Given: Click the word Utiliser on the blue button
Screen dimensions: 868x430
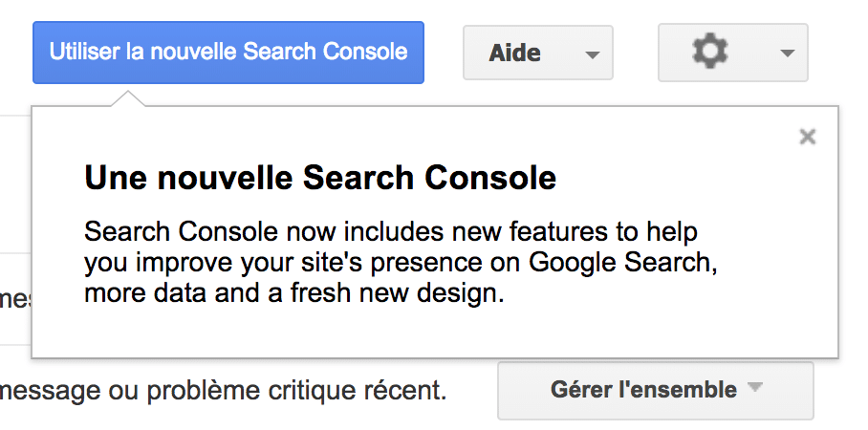Looking at the screenshot, I should 84,52.
